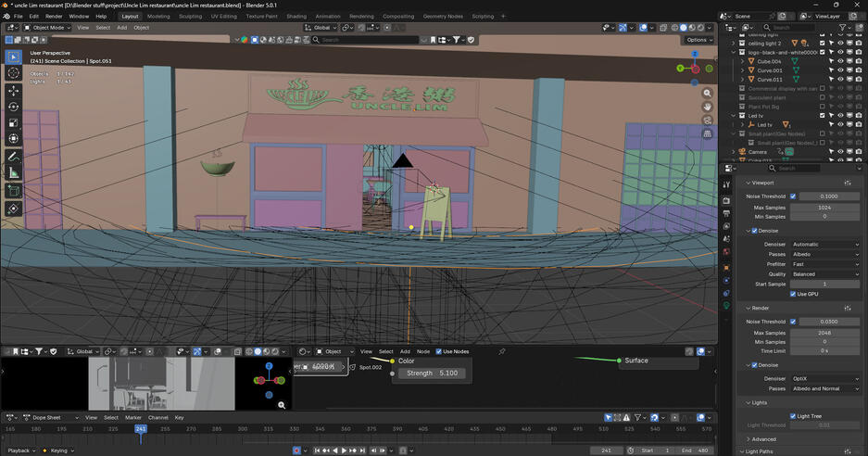Viewport: 868px width, 456px height.
Task: Select the Scale tool in the viewport toolbar
Action: coord(13,122)
